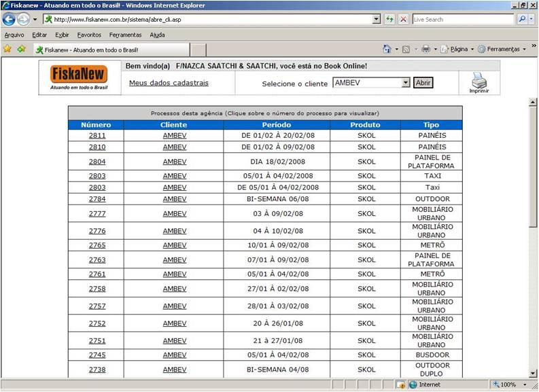The width and height of the screenshot is (539, 392).
Task: Open the Ajuda menu
Action: coord(157,35)
